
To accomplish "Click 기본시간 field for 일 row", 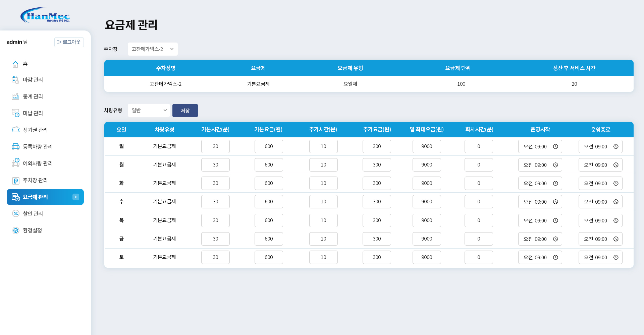I will 215,146.
